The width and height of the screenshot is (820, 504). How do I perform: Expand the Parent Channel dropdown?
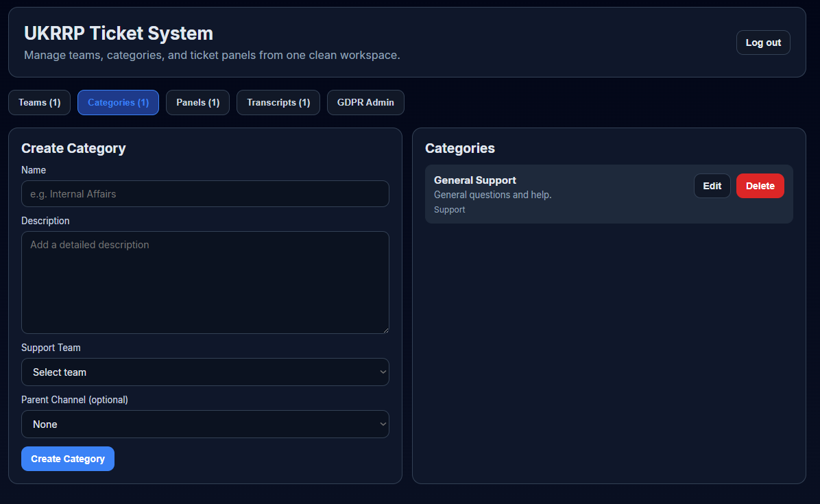coord(205,424)
